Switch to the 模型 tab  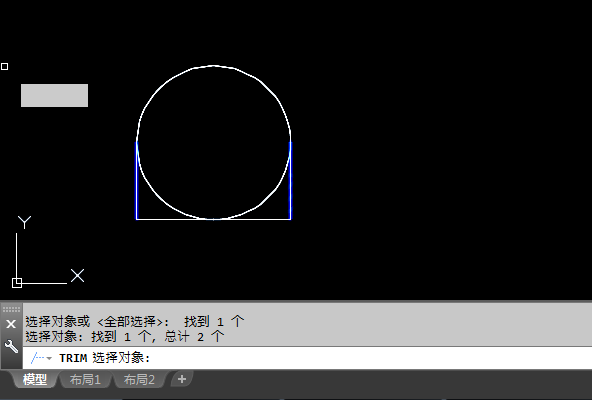pos(35,380)
